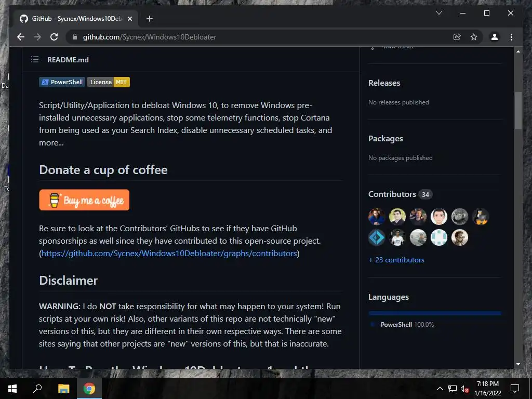Click the page vertical scrollbar thumb
The image size is (532, 399).
(x=518, y=111)
